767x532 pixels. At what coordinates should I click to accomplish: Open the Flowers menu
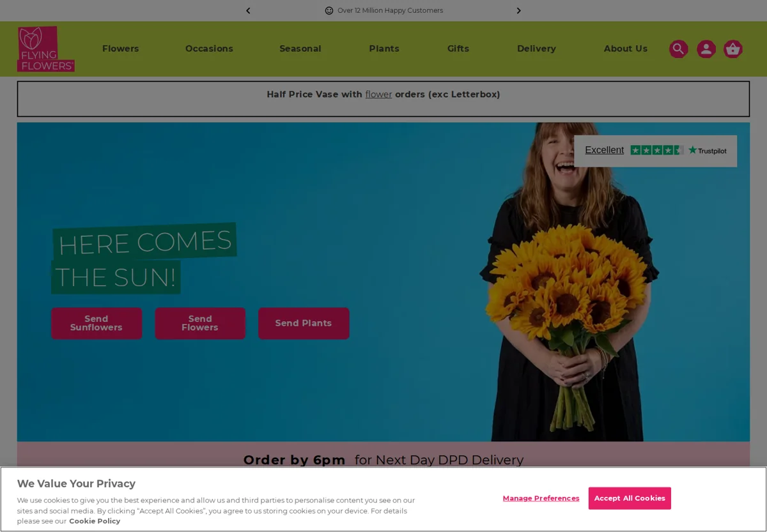pos(121,49)
